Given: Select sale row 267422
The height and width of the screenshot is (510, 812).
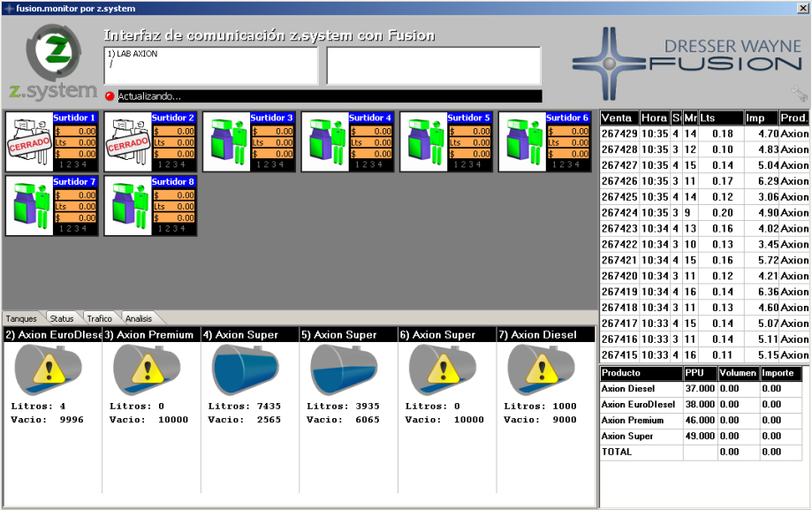Looking at the screenshot, I should tap(705, 244).
